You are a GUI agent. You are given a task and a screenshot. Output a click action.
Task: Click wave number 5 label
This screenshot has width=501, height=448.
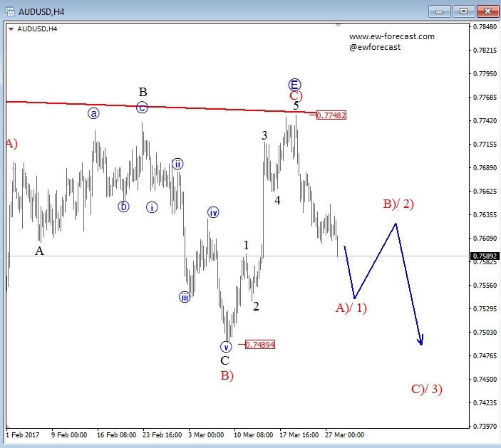coord(296,105)
